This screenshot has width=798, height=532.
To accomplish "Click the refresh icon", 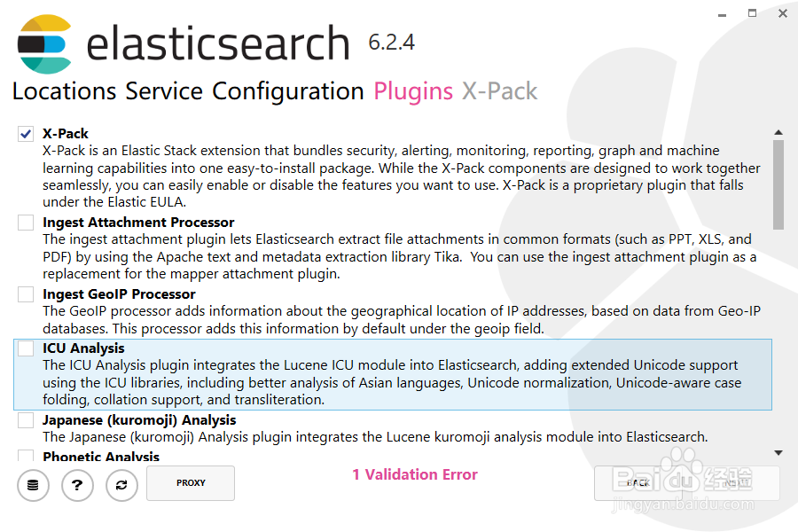I will [x=121, y=485].
